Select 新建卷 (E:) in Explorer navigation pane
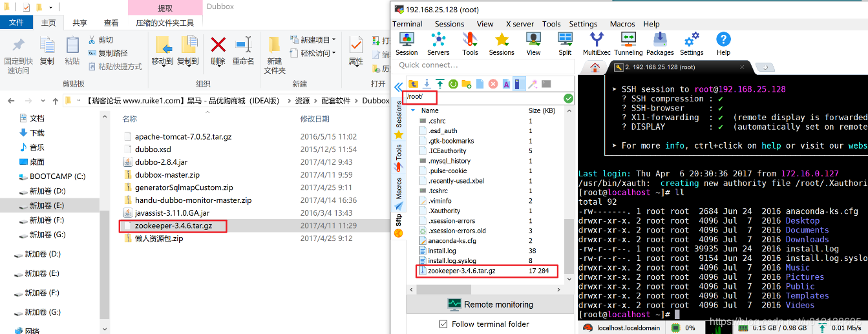The width and height of the screenshot is (868, 334). pyautogui.click(x=47, y=205)
